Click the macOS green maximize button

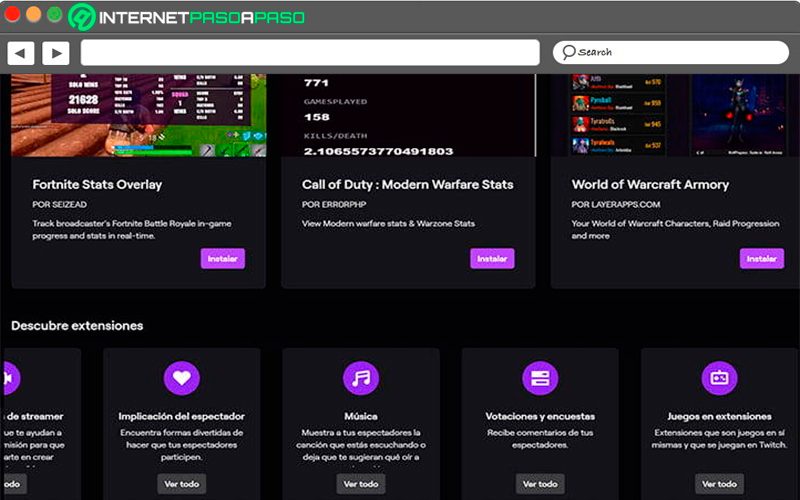click(x=55, y=14)
